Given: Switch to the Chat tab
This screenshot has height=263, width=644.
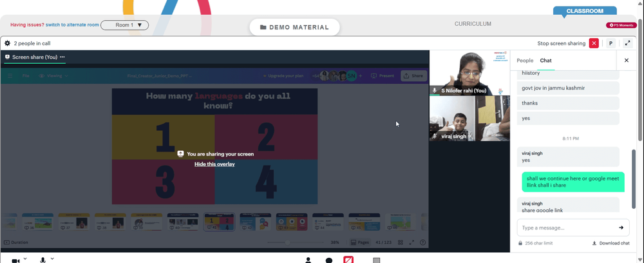Looking at the screenshot, I should [545, 61].
